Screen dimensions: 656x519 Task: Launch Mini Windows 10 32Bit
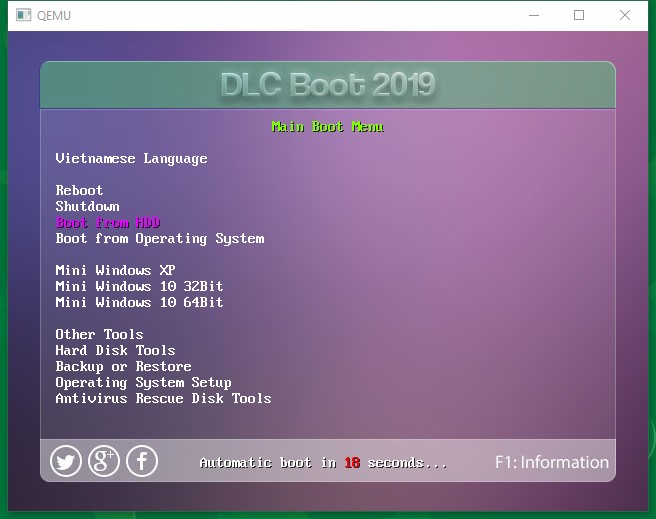tap(139, 286)
